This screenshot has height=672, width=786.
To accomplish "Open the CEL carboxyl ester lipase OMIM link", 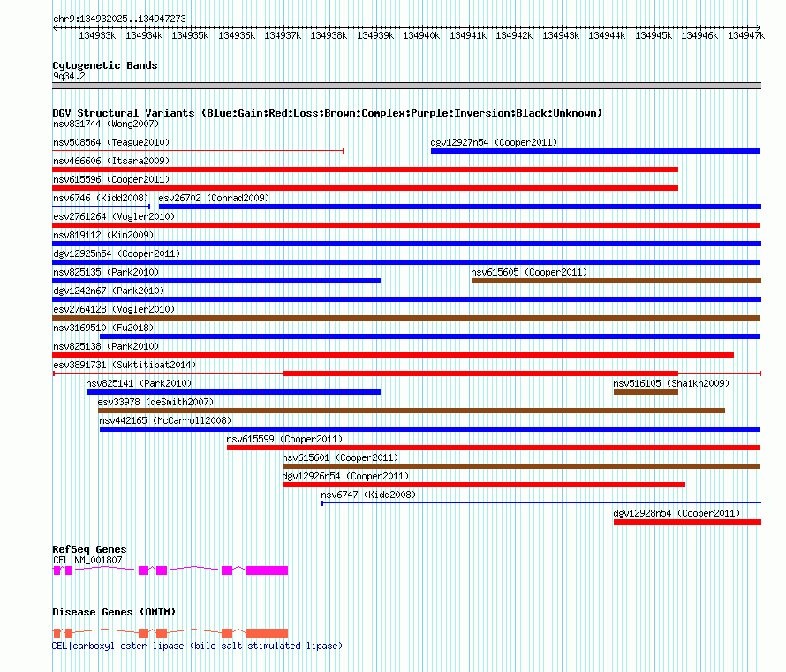I will 197,646.
